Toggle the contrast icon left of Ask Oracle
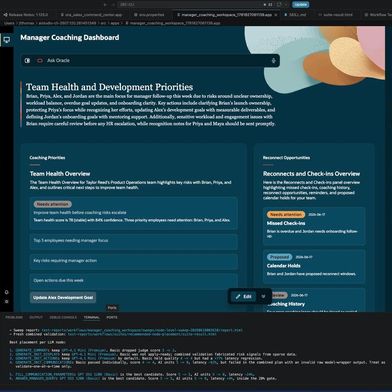The height and width of the screenshot is (392, 392). (x=27, y=61)
